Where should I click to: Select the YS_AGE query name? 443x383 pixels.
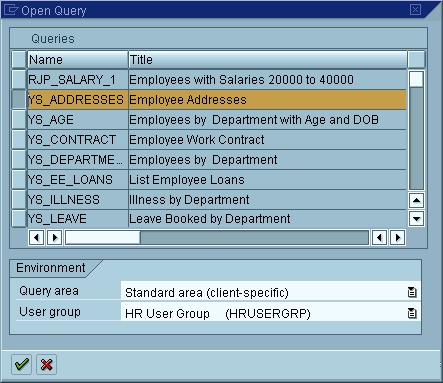coord(78,119)
